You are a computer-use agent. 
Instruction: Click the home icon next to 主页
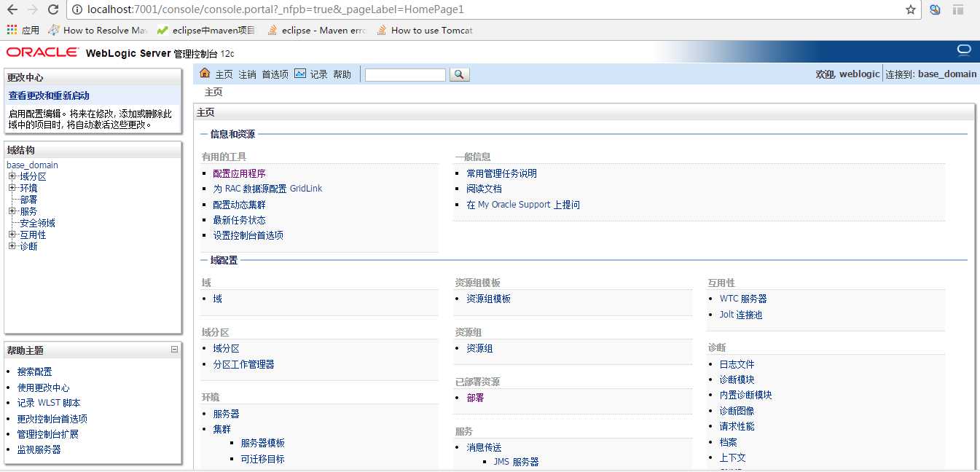205,74
